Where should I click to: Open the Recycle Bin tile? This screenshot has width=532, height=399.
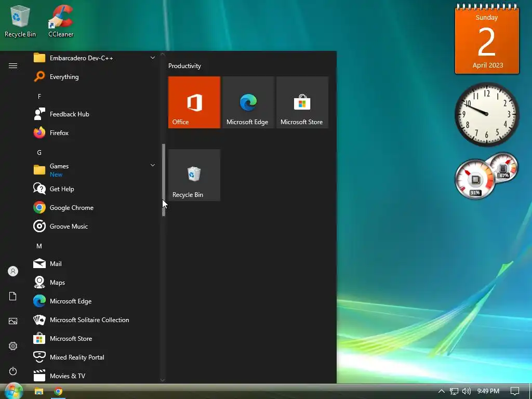194,175
